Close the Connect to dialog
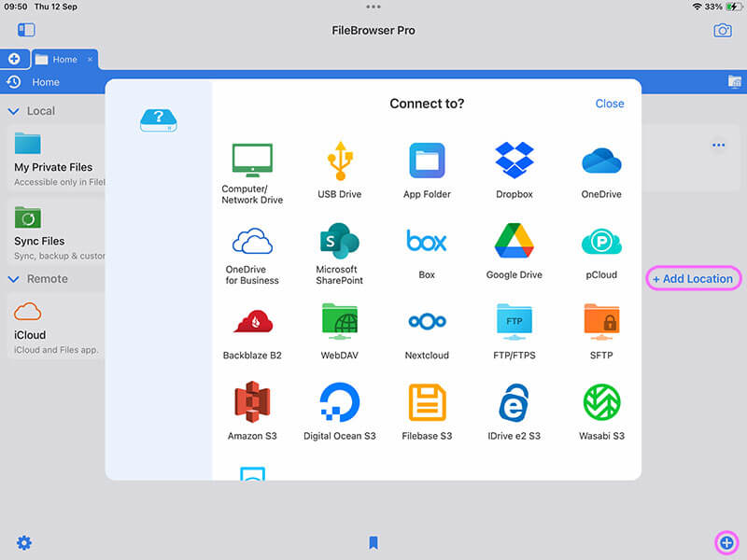 coord(610,104)
